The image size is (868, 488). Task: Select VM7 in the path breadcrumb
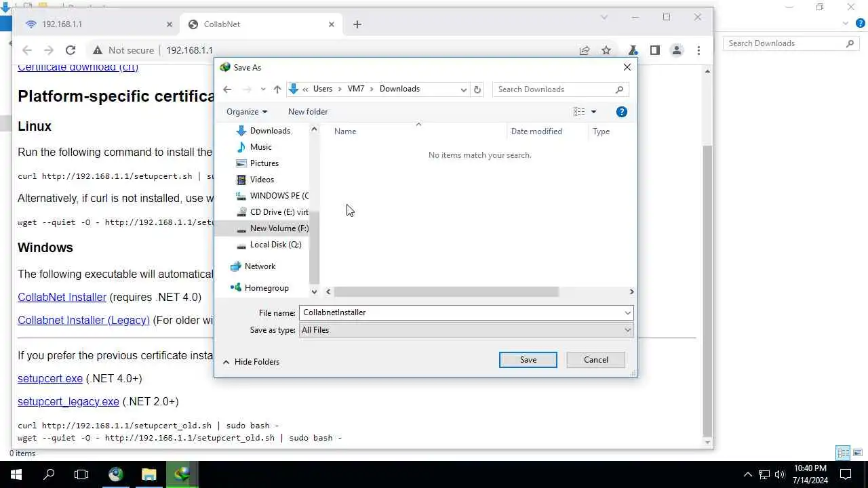click(x=356, y=89)
